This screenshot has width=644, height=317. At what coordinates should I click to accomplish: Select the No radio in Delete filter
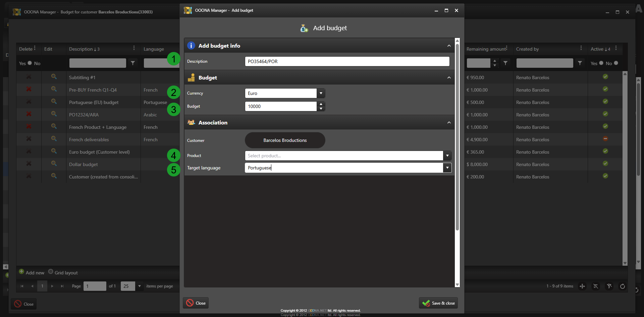30,63
